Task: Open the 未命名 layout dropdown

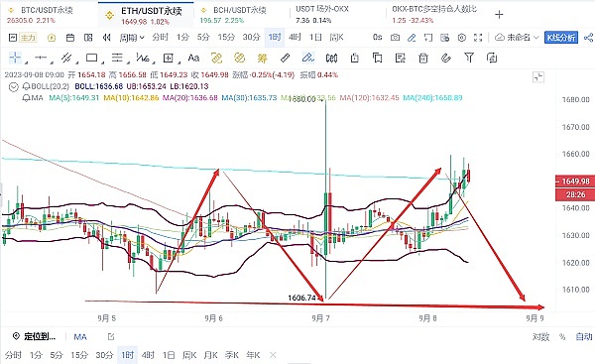Action: tap(518, 38)
